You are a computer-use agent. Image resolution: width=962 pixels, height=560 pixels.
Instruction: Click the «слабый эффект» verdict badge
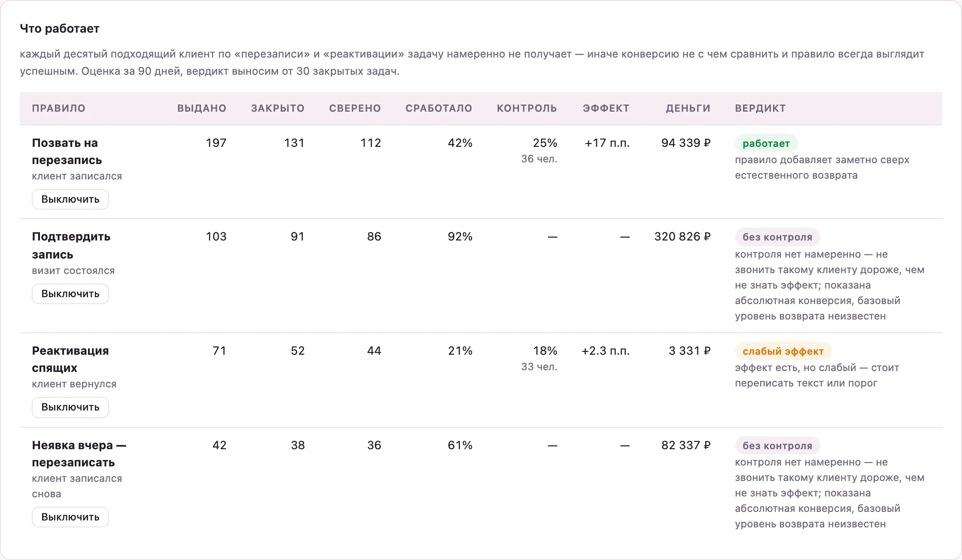point(783,351)
